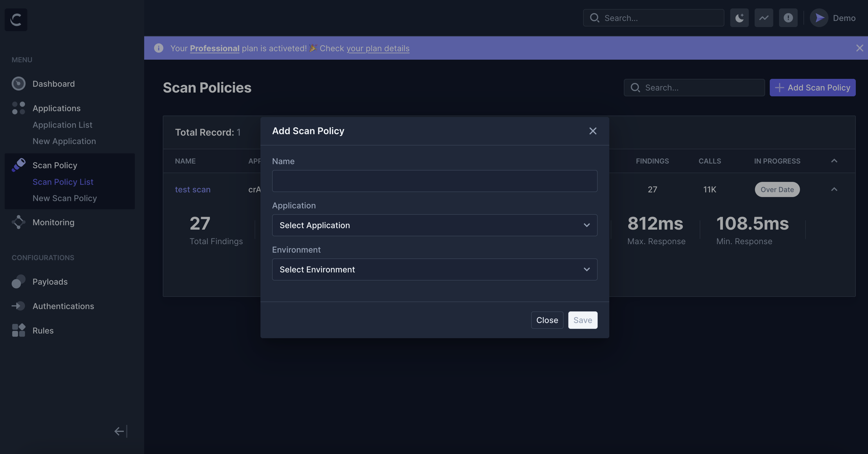This screenshot has height=454, width=868.
Task: Click the alert exclamation icon in header
Action: (x=788, y=18)
